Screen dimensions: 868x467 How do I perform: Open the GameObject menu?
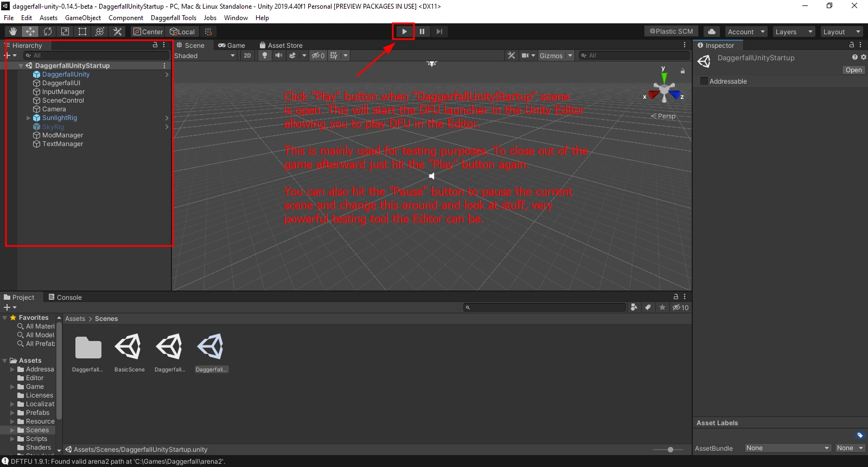pos(83,18)
